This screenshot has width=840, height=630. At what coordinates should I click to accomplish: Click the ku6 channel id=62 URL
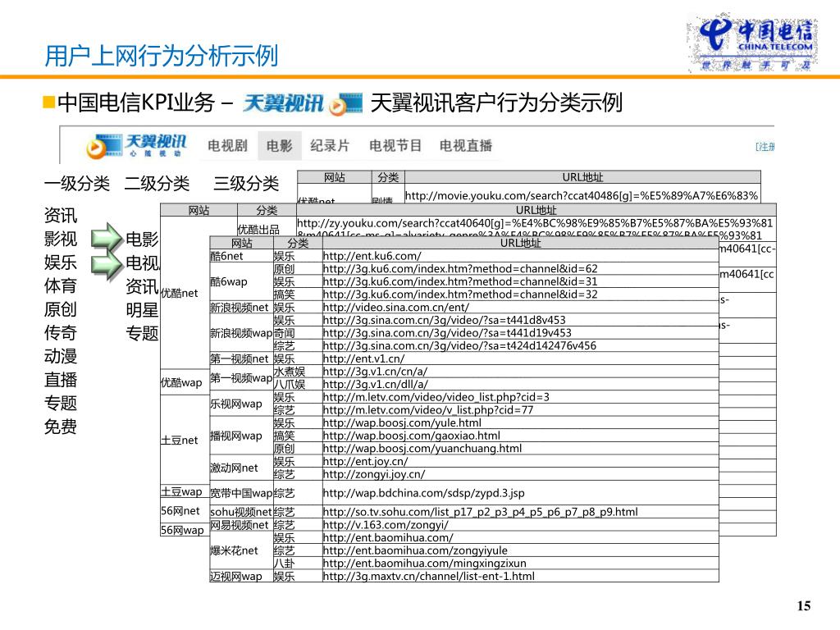click(460, 269)
